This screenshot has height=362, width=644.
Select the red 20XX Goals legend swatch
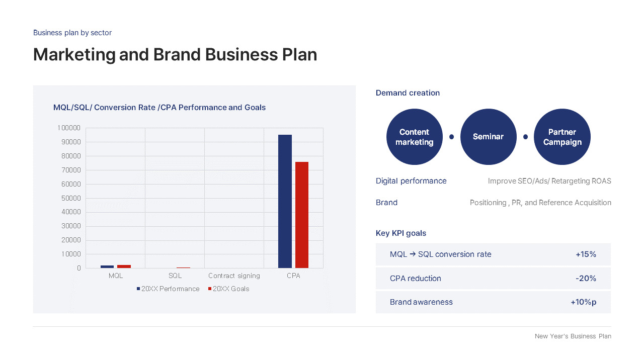210,289
